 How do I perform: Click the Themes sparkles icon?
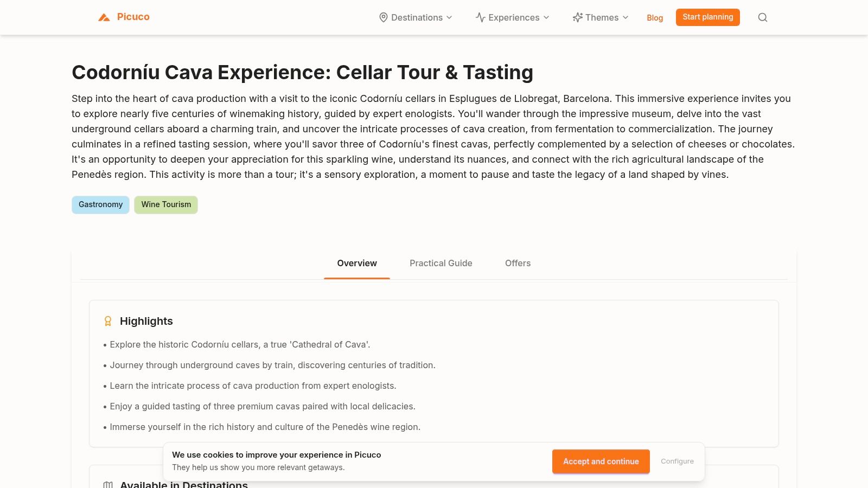click(x=577, y=17)
